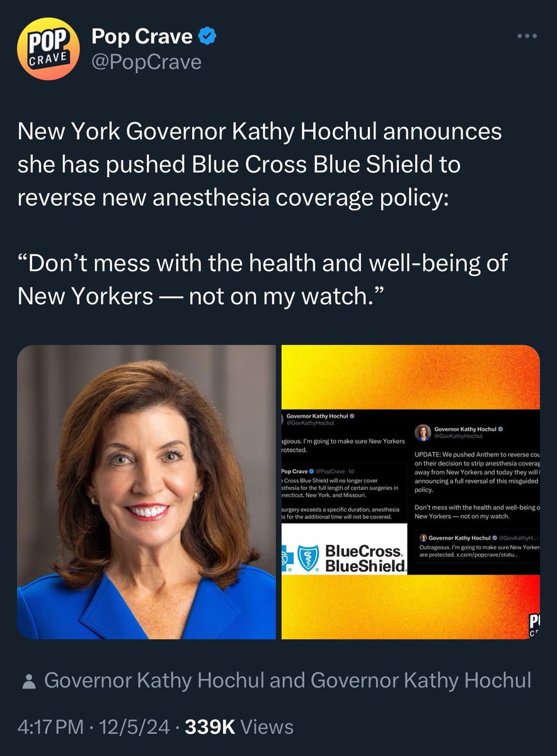Click the tagged people silhouette icon
Image resolution: width=557 pixels, height=756 pixels.
(x=28, y=682)
